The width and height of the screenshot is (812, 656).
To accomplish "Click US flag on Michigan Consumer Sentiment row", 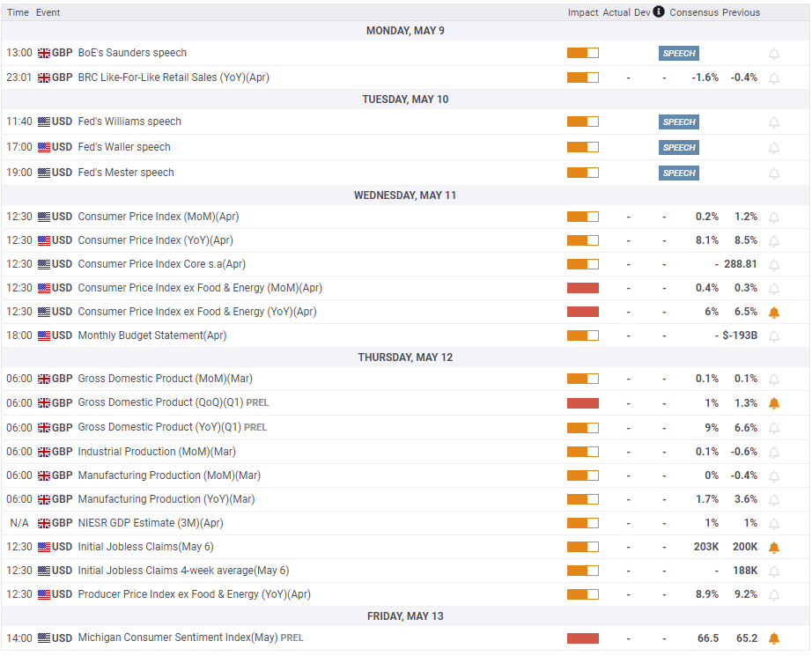I will point(44,638).
